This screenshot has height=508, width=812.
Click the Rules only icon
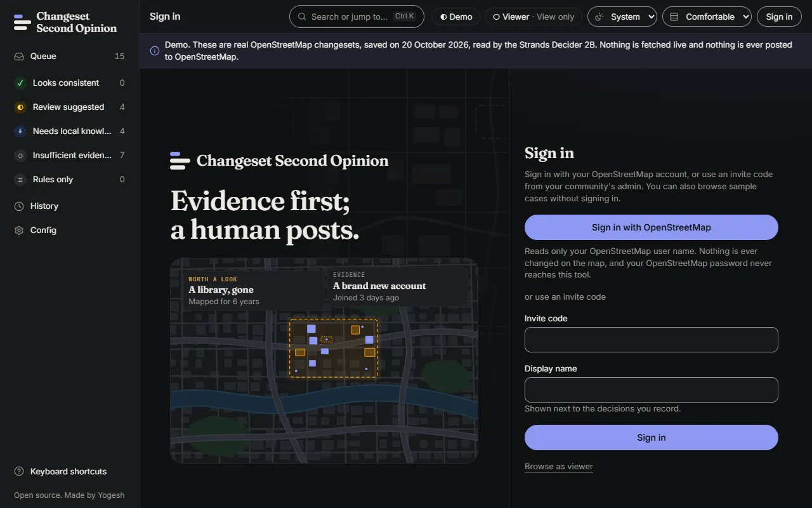(20, 180)
